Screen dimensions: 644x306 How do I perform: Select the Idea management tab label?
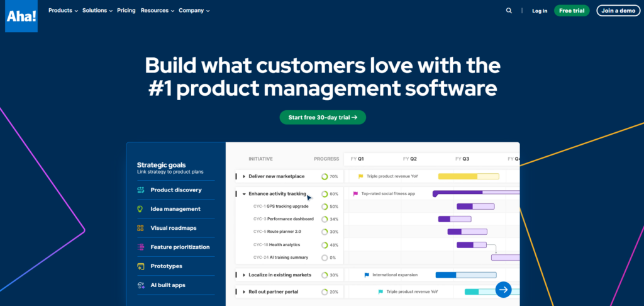pos(175,209)
